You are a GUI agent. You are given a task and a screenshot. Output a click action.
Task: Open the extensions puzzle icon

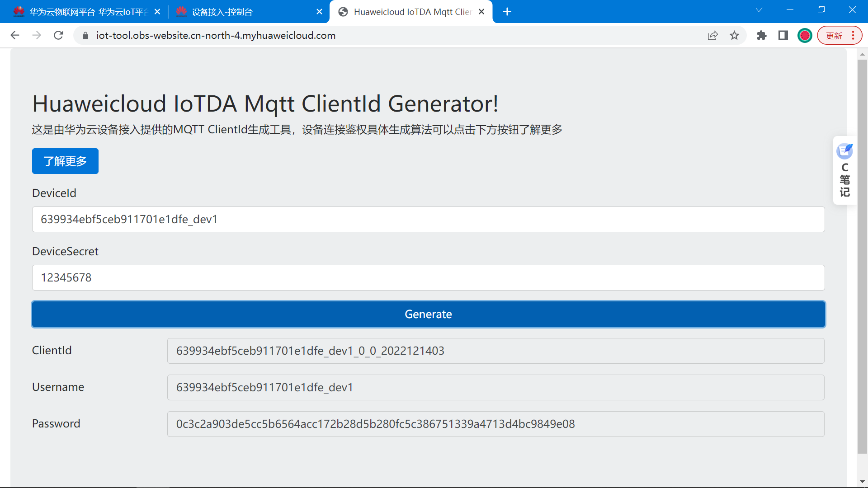762,35
